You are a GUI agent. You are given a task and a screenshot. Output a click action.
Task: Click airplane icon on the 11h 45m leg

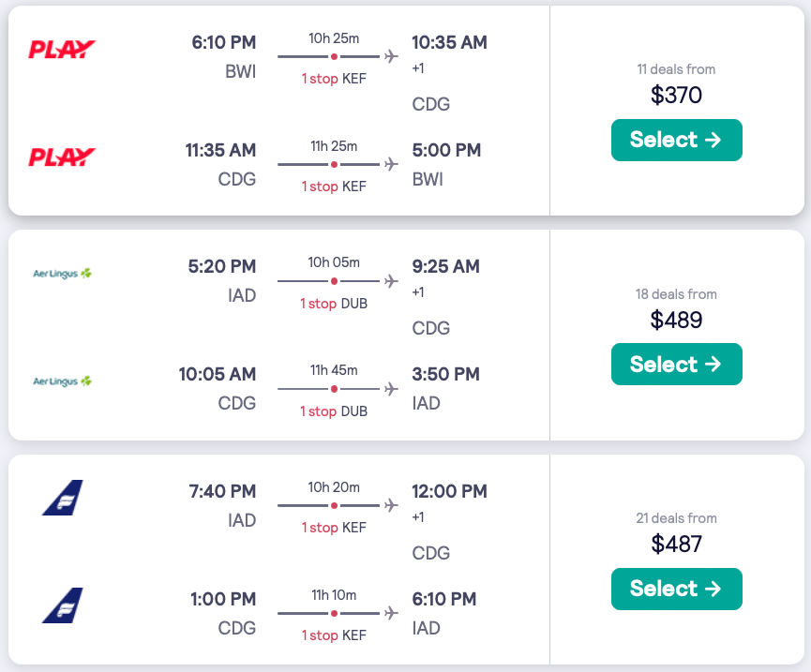coord(391,389)
